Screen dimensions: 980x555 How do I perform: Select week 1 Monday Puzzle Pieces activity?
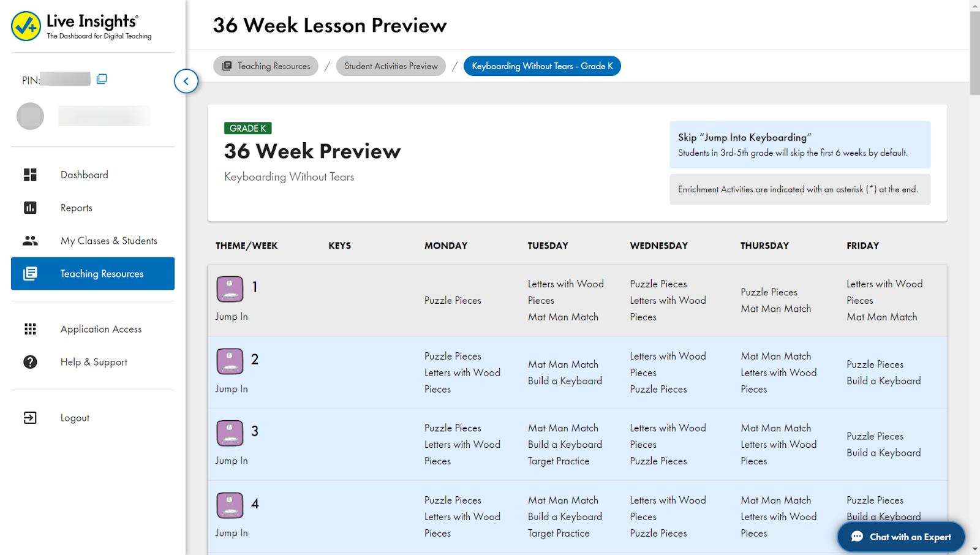[x=453, y=300]
